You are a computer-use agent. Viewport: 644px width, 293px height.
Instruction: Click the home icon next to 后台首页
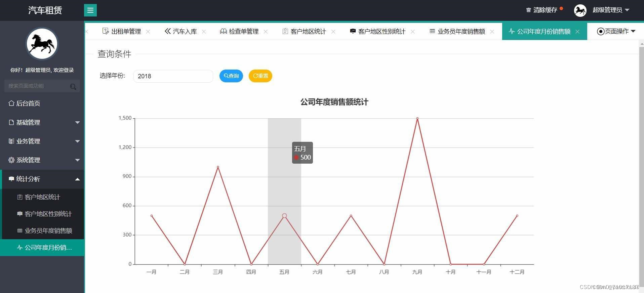(11, 103)
